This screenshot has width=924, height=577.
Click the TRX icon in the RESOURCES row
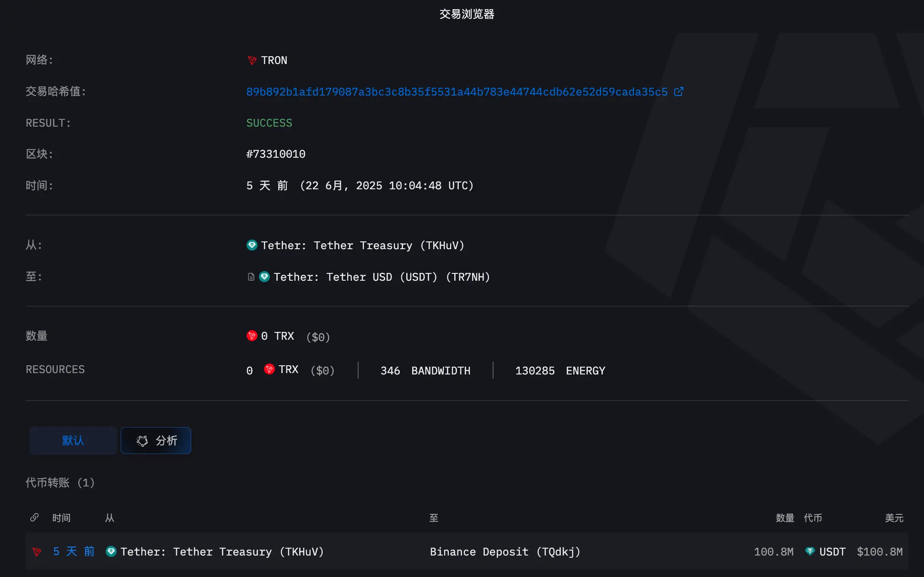point(269,370)
